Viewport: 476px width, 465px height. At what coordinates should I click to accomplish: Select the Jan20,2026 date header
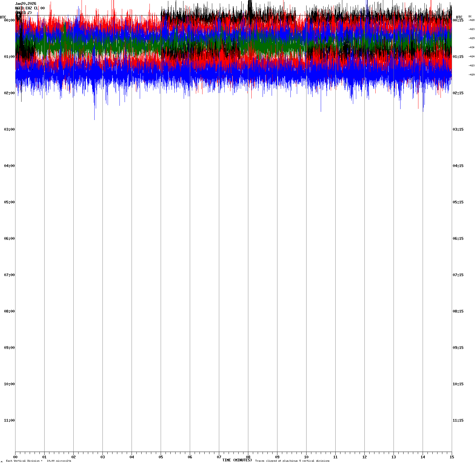(26, 4)
